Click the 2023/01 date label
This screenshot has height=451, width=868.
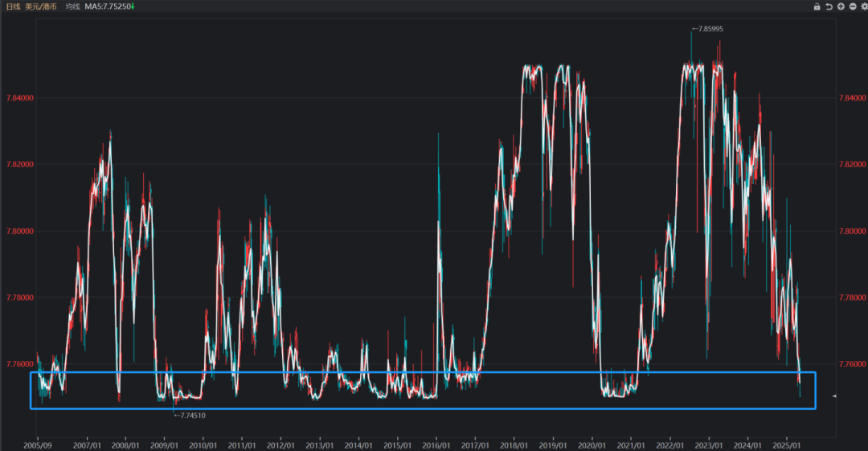tap(709, 445)
